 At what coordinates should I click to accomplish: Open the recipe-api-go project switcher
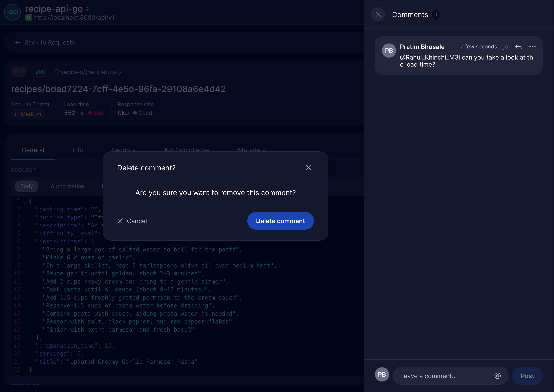[x=87, y=9]
